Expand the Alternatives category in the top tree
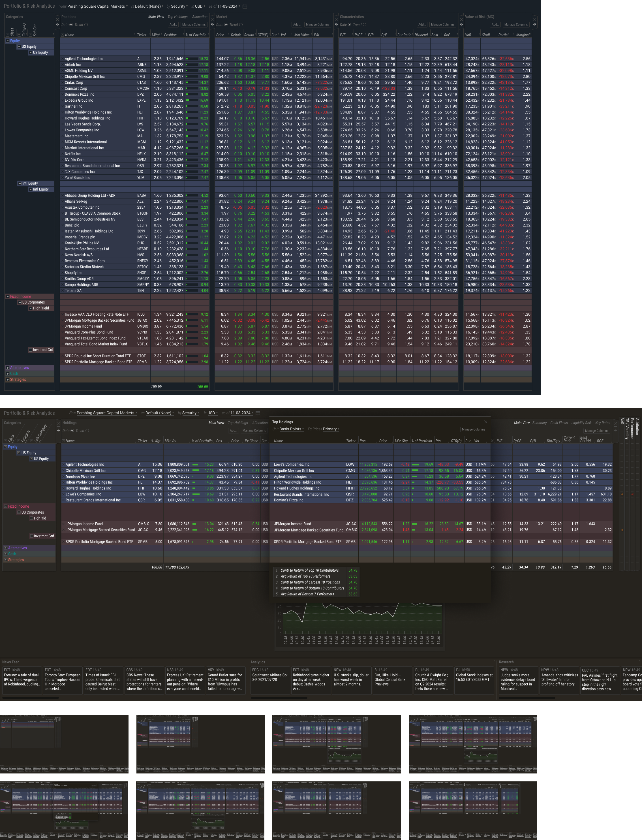This screenshot has width=642, height=840. click(7, 368)
